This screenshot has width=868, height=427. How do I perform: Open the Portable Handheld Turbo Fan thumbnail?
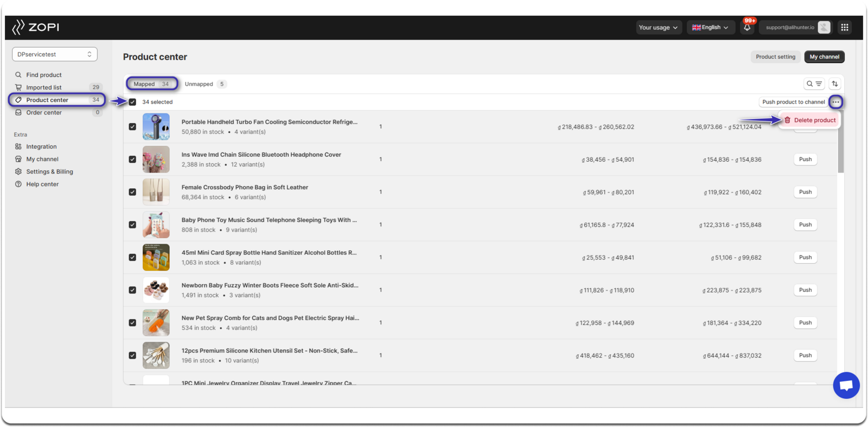(156, 126)
